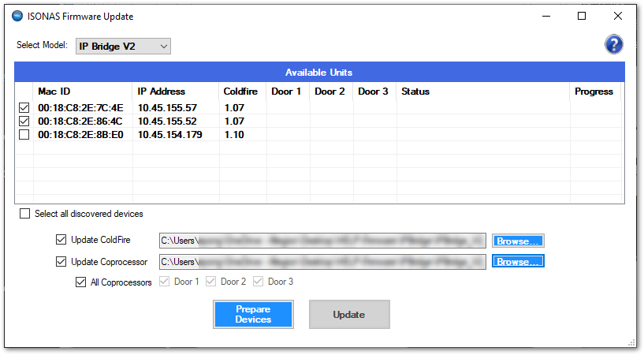Uncheck device 00:18:C8:2E:7C:4E
Screen dimensions: 644x355
click(x=24, y=107)
